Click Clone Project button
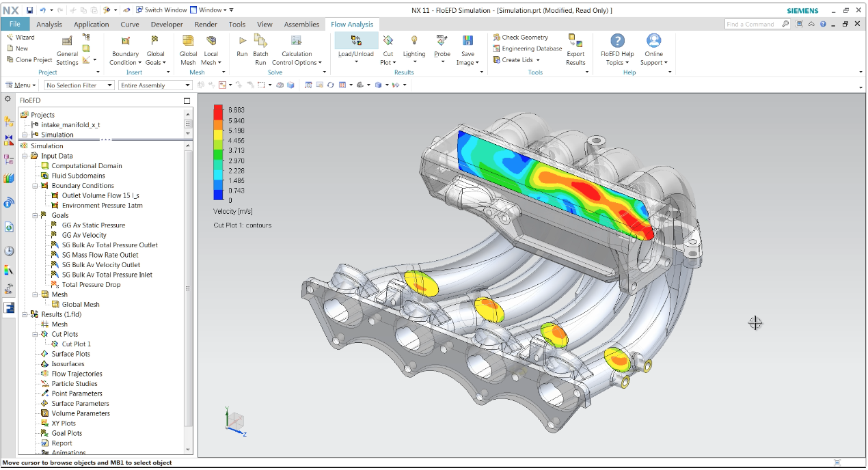Image resolution: width=868 pixels, height=470 pixels. pos(29,59)
